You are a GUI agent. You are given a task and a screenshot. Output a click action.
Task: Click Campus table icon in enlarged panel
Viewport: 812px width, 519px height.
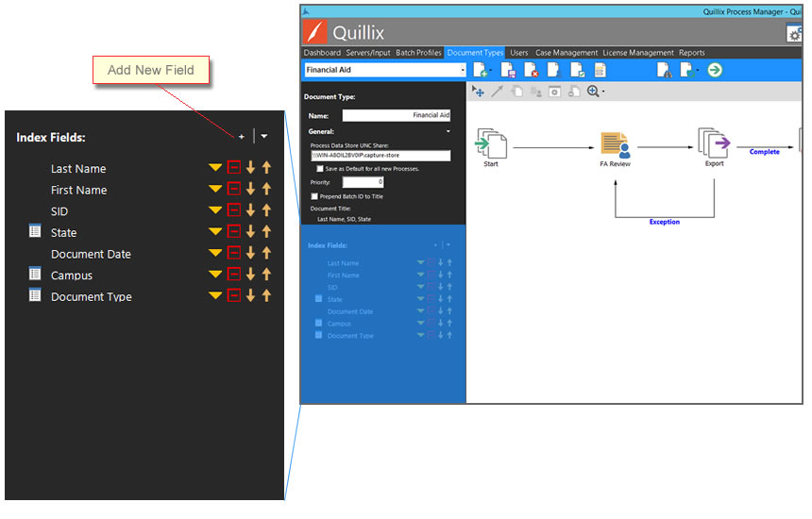tap(35, 274)
